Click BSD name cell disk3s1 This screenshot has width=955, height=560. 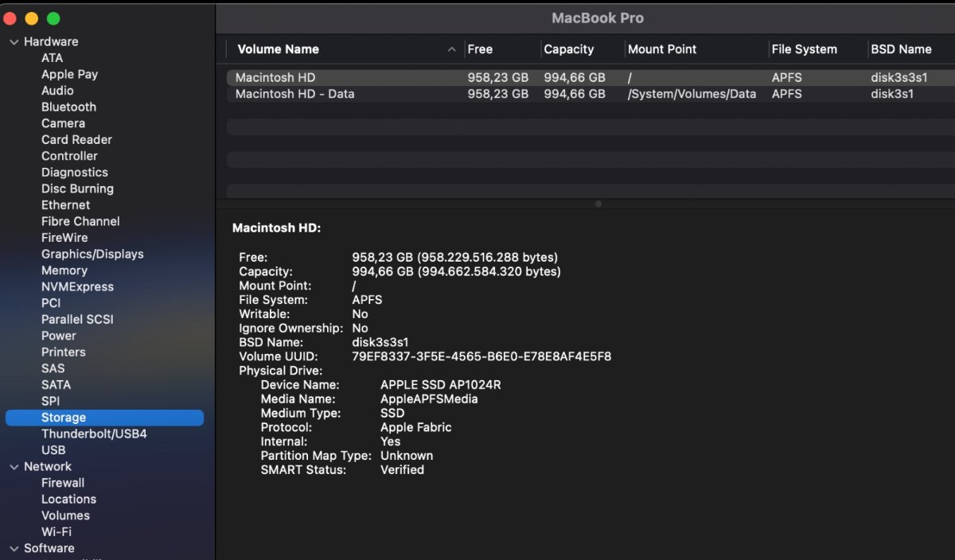tap(892, 94)
